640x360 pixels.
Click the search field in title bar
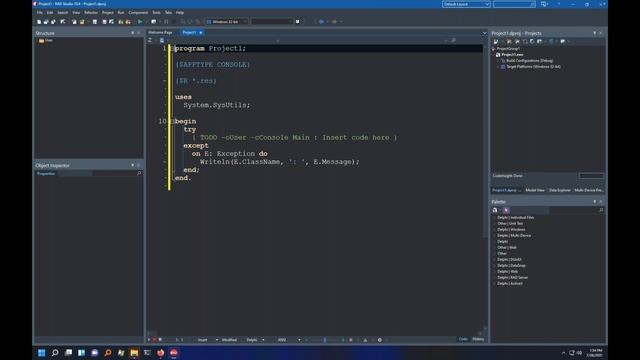pos(514,4)
